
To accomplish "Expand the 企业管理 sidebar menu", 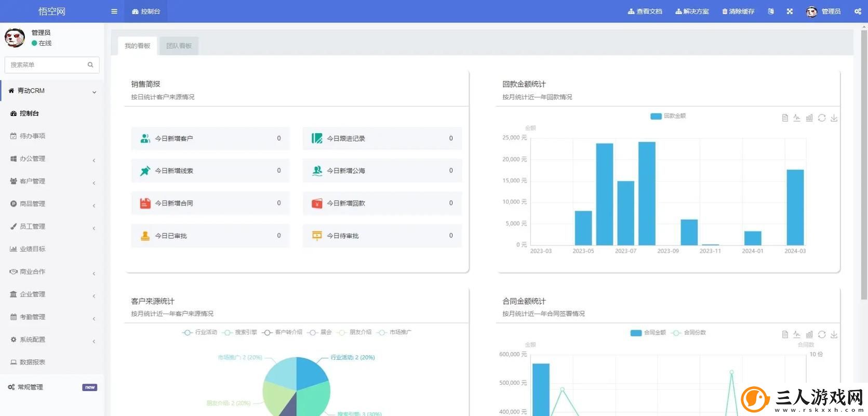I will tap(52, 294).
